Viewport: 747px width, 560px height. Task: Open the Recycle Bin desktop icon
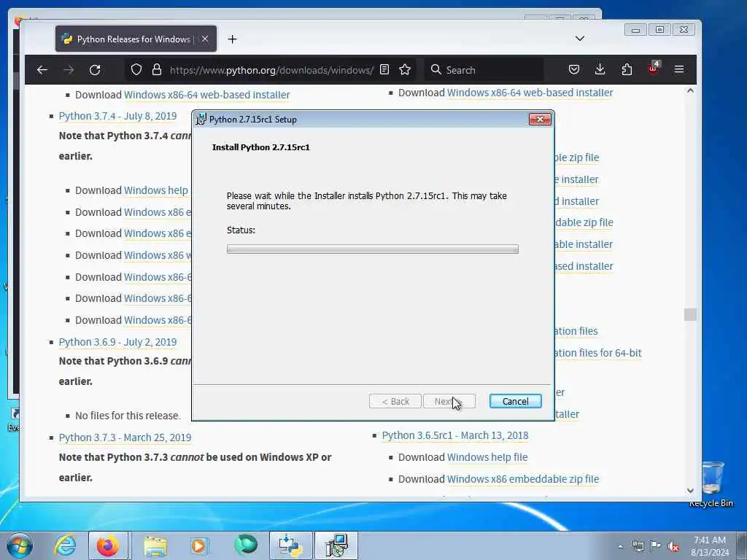click(712, 484)
